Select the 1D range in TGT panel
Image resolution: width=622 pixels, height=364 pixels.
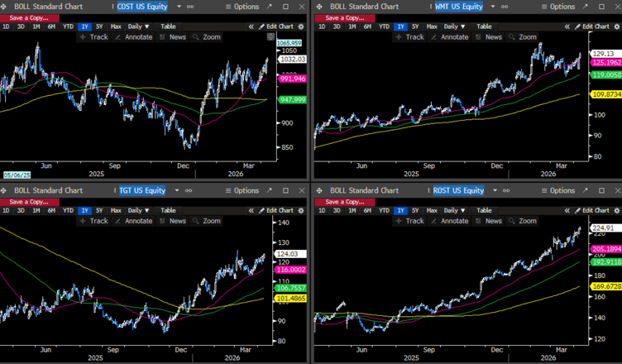(6, 210)
